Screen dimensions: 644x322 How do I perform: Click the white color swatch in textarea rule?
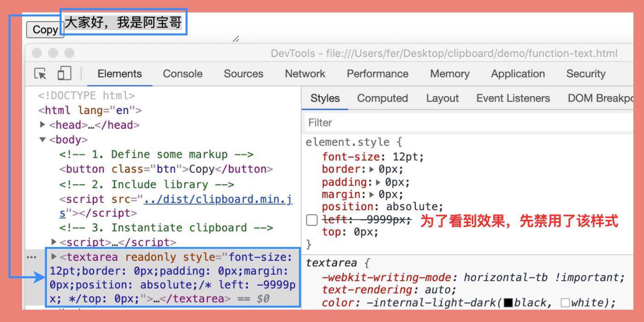pos(565,303)
